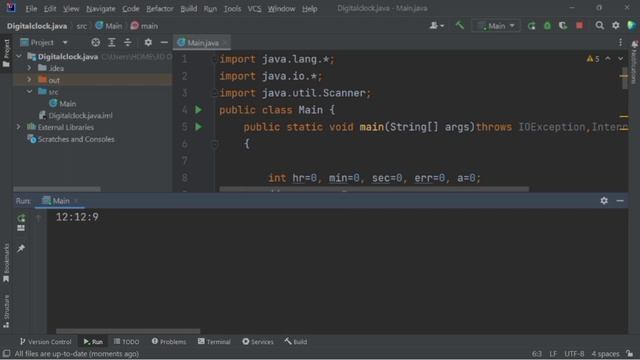Open the Build menu
Screen dimensions: 640x360
(x=189, y=9)
